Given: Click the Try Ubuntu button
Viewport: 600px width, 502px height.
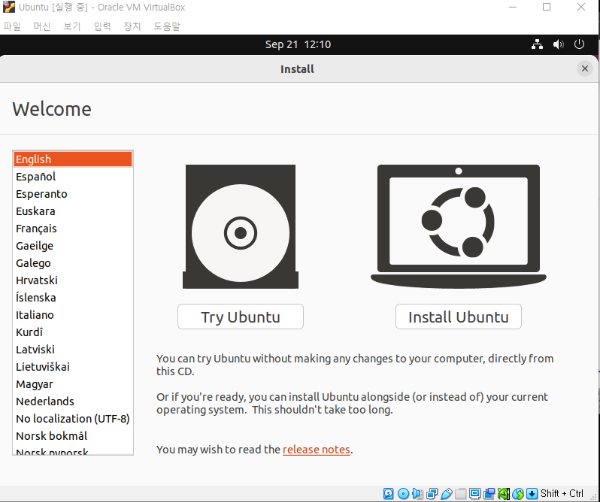Looking at the screenshot, I should pyautogui.click(x=240, y=317).
